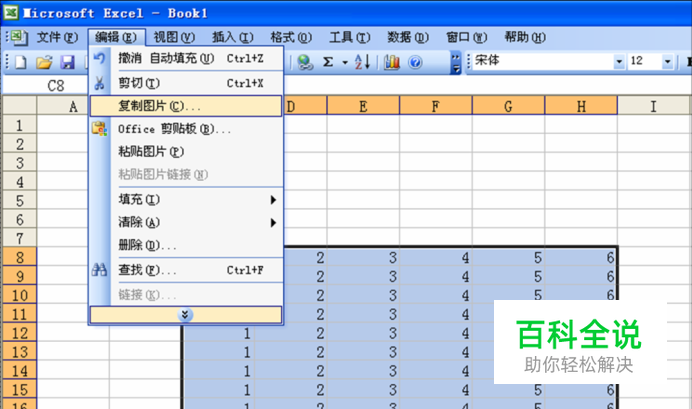692x409 pixels.
Task: Open the Fill submenu
Action: point(185,199)
